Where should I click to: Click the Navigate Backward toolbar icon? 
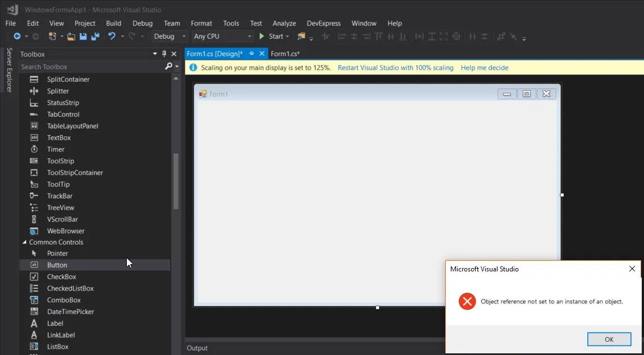pos(17,36)
